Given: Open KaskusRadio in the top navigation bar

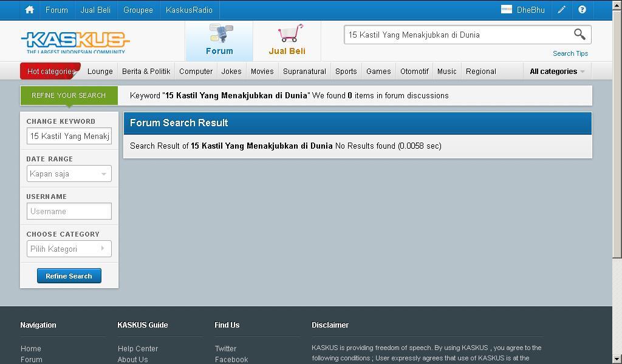Looking at the screenshot, I should point(190,10).
